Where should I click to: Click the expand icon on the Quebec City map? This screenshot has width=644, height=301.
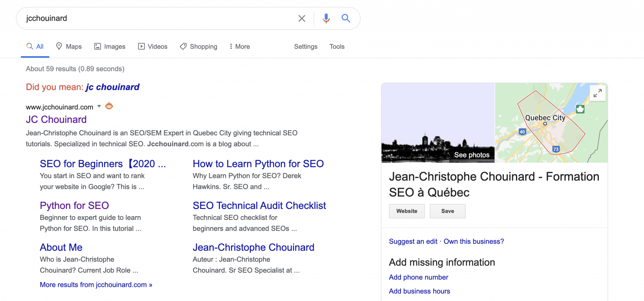click(598, 93)
